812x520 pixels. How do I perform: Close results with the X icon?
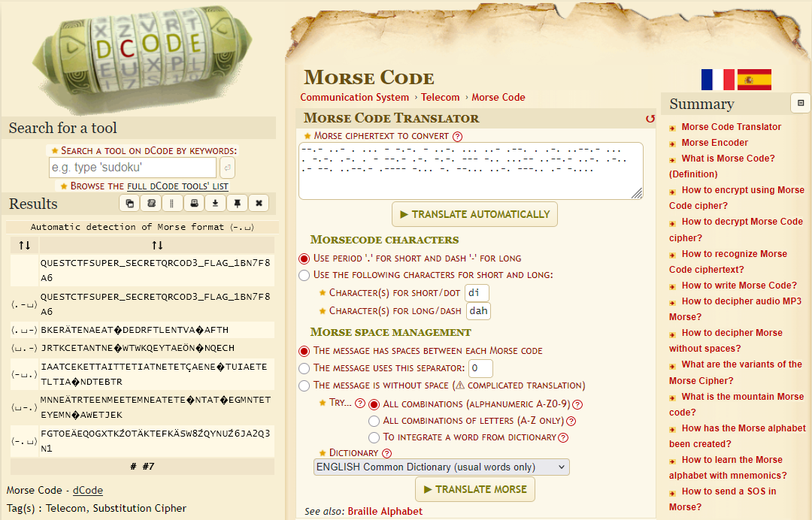[x=259, y=203]
